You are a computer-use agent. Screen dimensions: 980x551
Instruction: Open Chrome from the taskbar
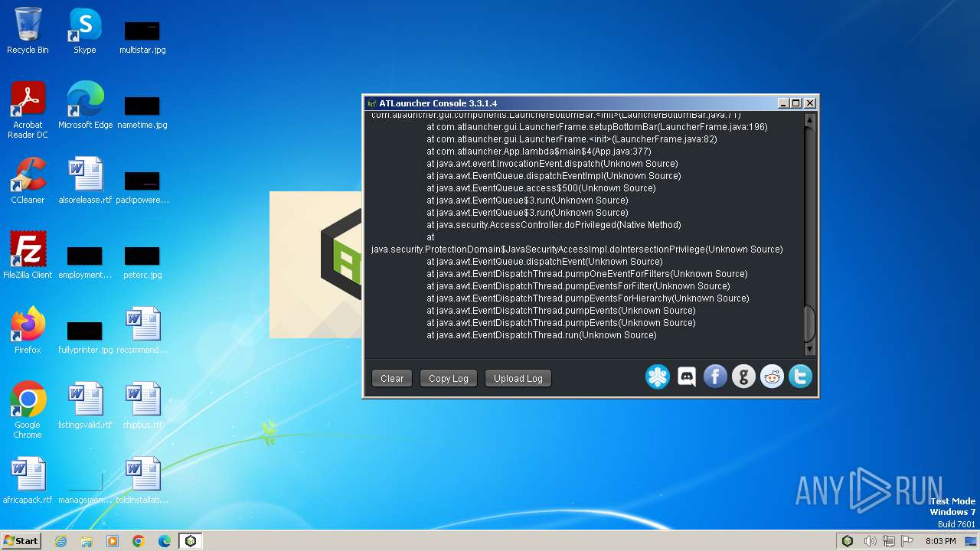[139, 541]
